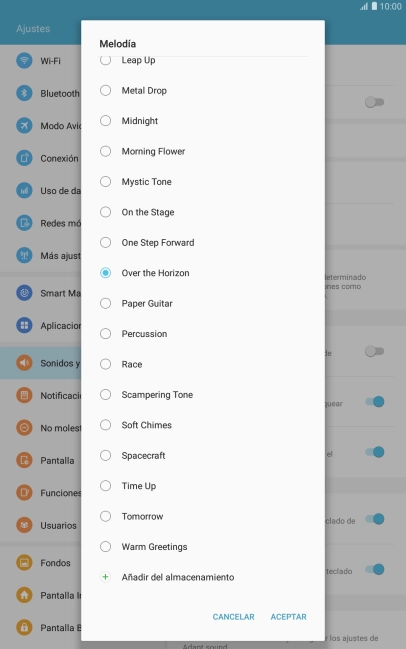The width and height of the screenshot is (406, 649).
Task: Choose the Mystic Tone ringtone
Action: click(203, 182)
